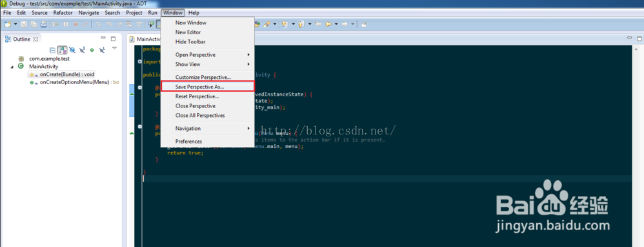Image resolution: width=644 pixels, height=247 pixels.
Task: Expand the Open Perspective submenu
Action: click(207, 55)
